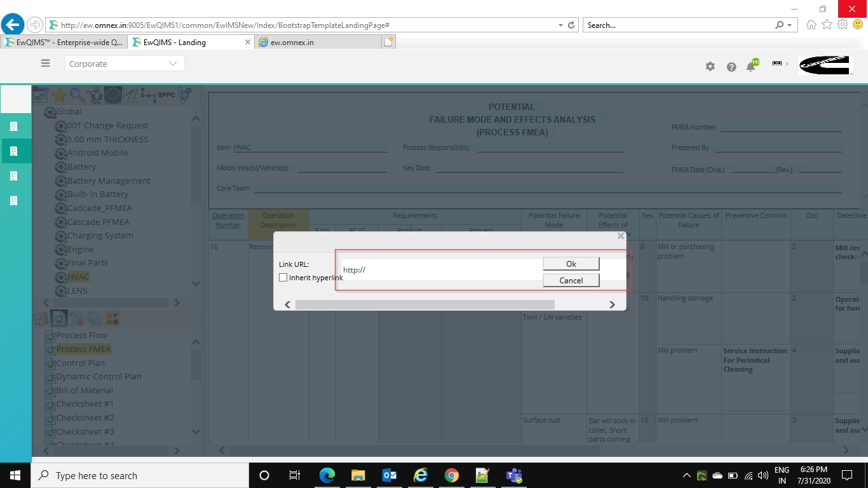Select the connected circles icon
Viewport: 868px width, 488px height.
[x=184, y=95]
